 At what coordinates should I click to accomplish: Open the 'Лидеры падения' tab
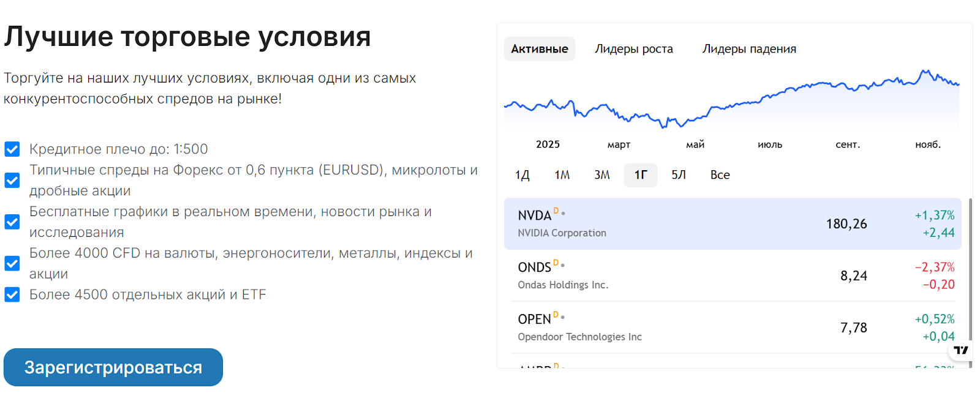click(749, 49)
